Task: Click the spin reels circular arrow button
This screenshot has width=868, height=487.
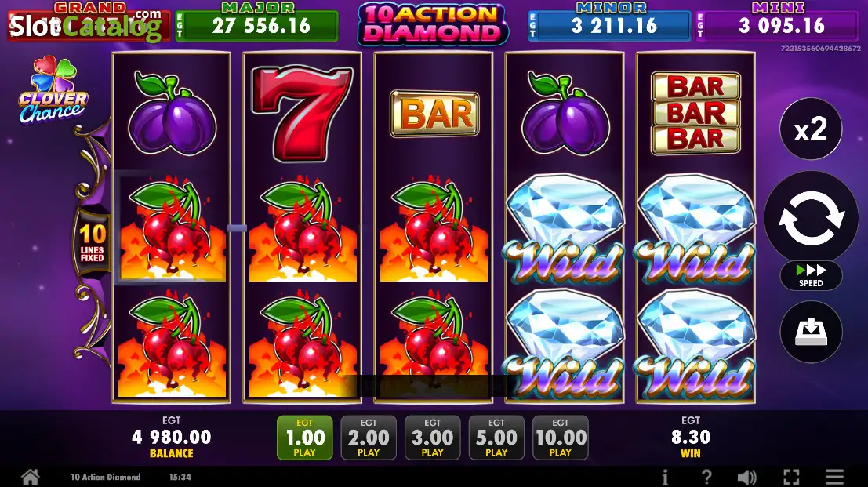Action: pos(811,217)
